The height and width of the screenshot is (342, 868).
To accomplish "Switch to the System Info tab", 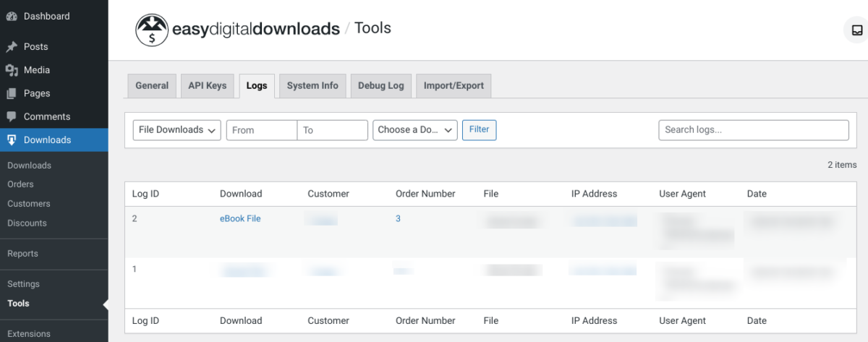I will (x=312, y=85).
